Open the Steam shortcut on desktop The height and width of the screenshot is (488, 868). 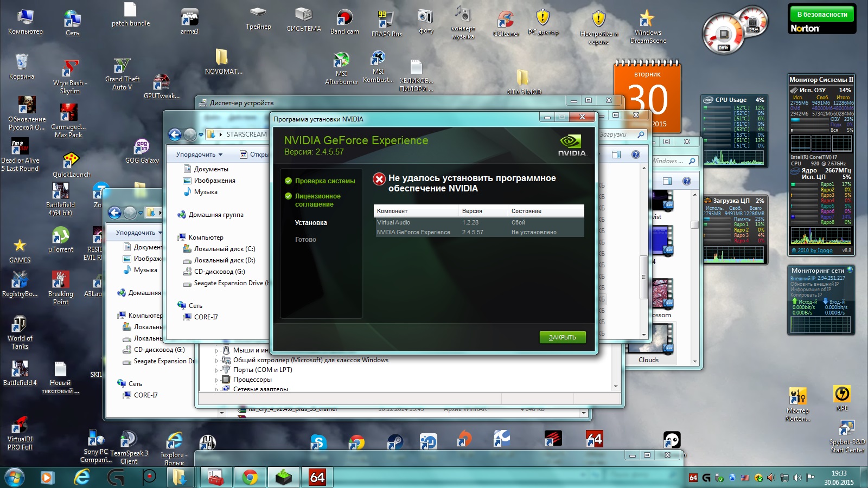(395, 441)
